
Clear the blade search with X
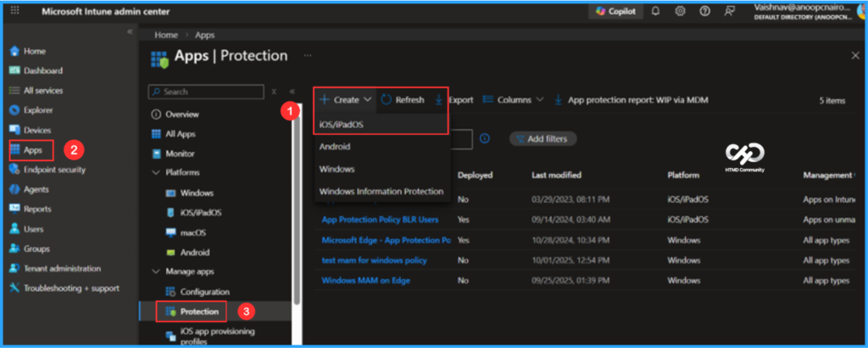coord(274,92)
